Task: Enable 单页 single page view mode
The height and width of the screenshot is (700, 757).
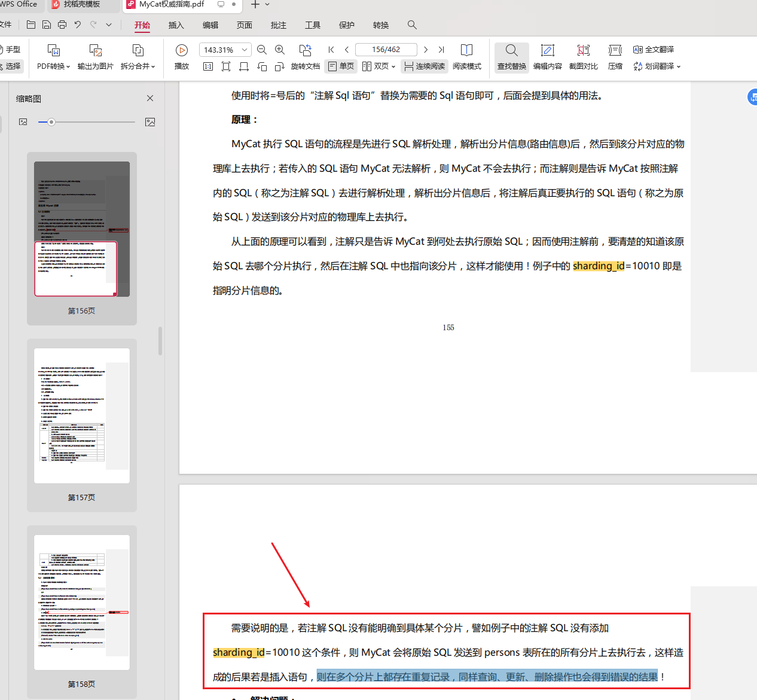Action: (x=340, y=66)
